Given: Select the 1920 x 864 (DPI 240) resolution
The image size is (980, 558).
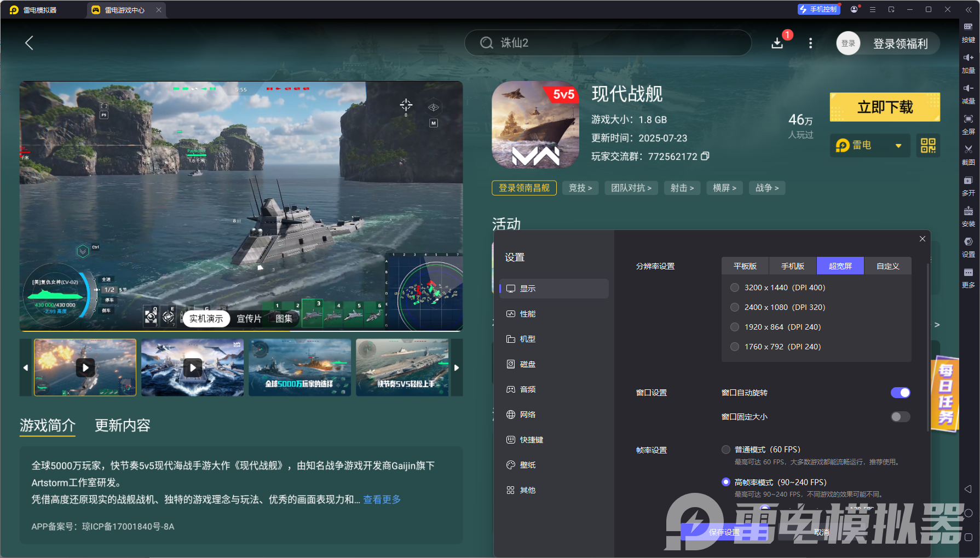Looking at the screenshot, I should coord(735,327).
